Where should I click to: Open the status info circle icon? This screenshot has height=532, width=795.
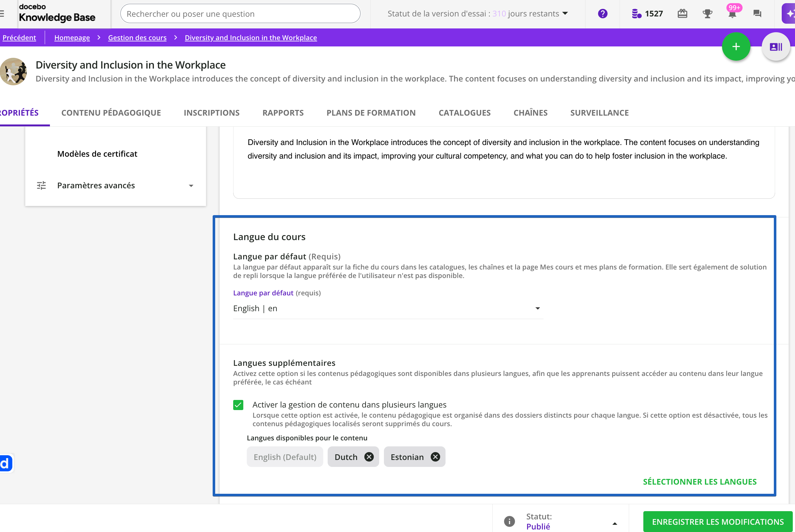coord(509,521)
